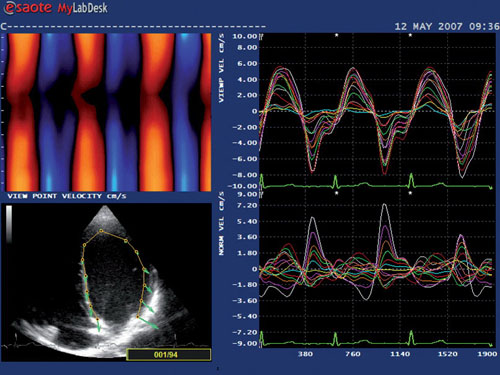Select the apex contour point on the ventricle
The height and width of the screenshot is (375, 500).
pyautogui.click(x=101, y=230)
